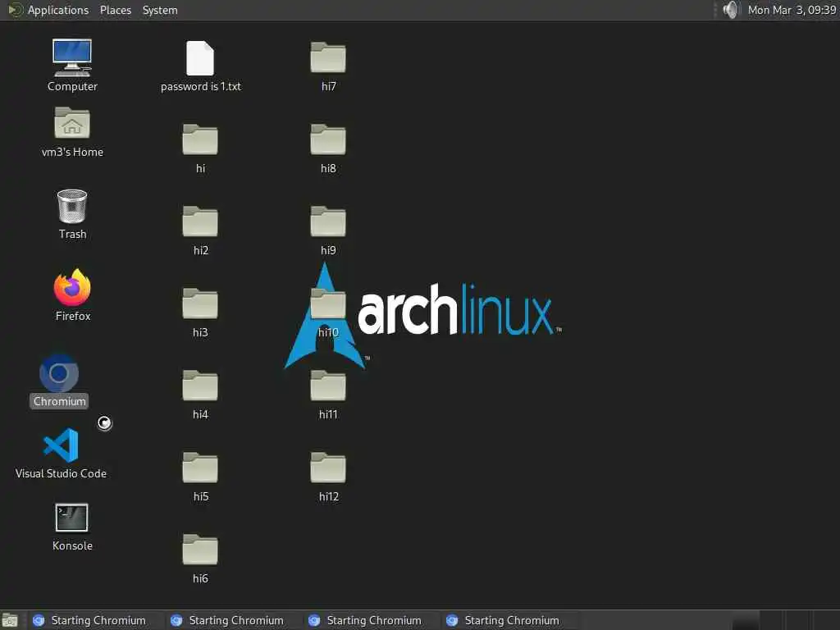The width and height of the screenshot is (840, 630).
Task: Click the show desktop icon in bottom panel
Action: 10,620
